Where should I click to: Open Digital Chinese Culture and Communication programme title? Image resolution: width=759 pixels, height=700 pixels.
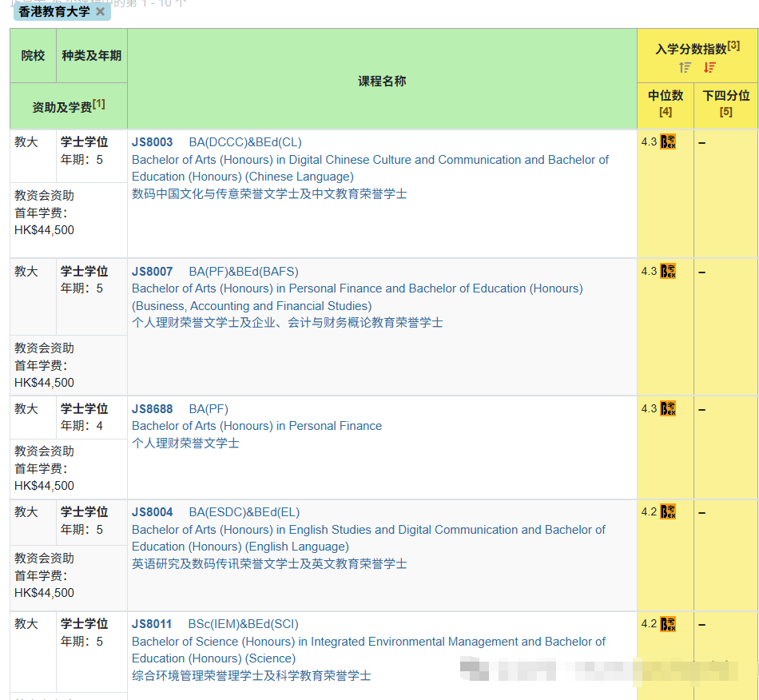[x=370, y=168]
